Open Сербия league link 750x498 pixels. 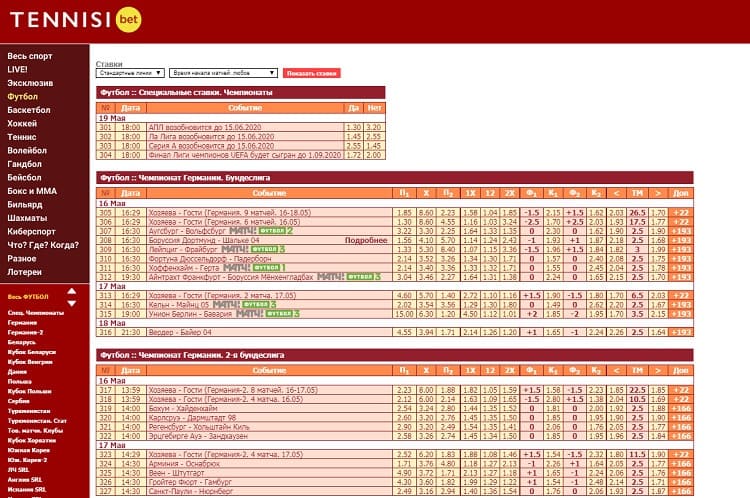coord(19,401)
